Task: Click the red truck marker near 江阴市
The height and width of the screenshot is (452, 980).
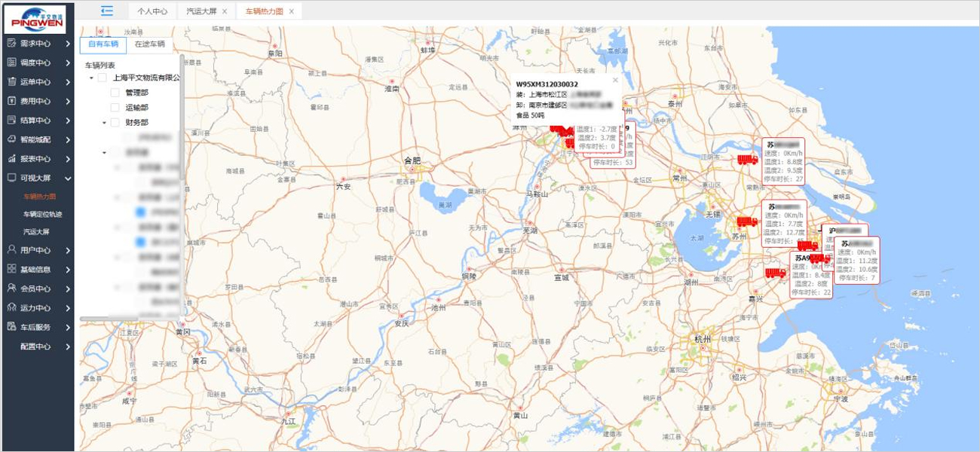Action: 747,160
